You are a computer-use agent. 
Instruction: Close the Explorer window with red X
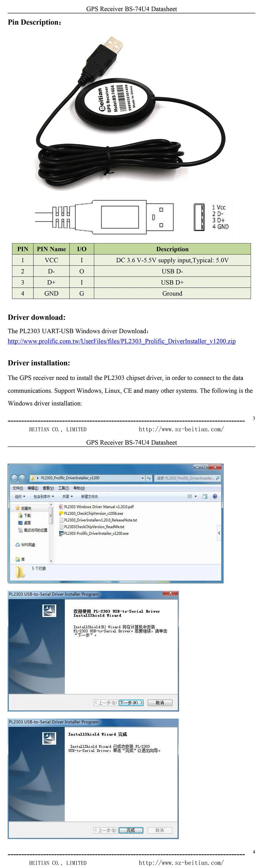point(215,467)
